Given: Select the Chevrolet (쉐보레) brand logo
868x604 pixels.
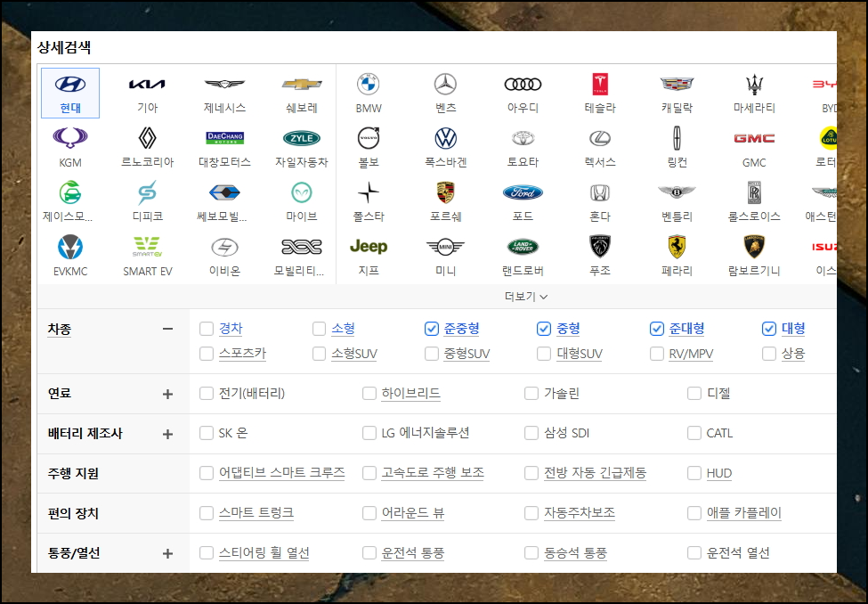Looking at the screenshot, I should [x=302, y=85].
